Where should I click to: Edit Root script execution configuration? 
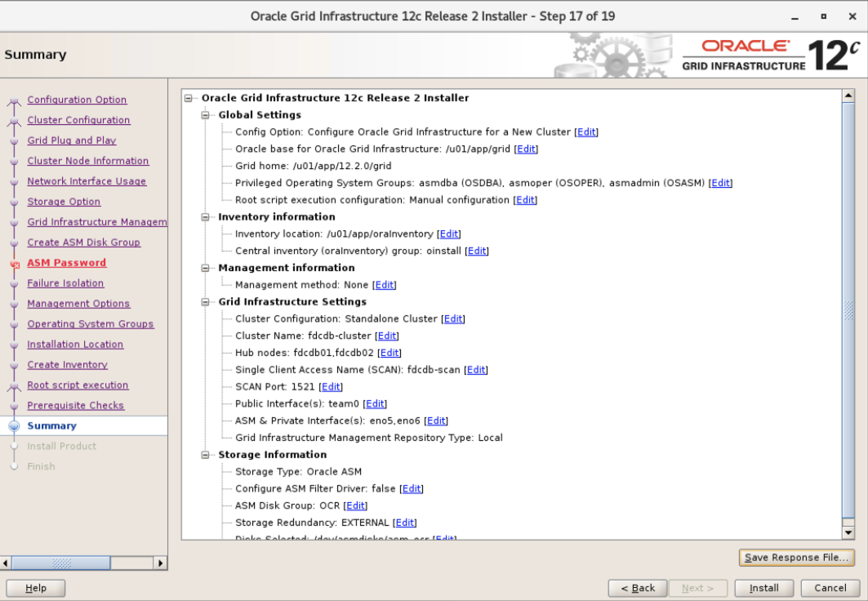pos(525,200)
